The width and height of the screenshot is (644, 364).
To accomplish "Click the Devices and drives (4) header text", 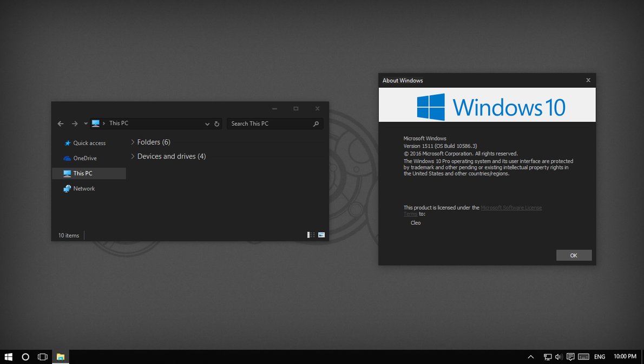I will pos(172,157).
